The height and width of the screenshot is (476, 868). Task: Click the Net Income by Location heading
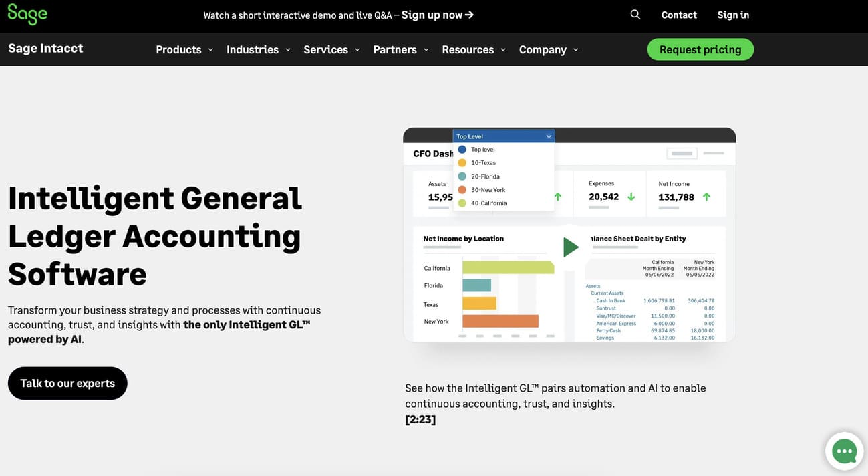(463, 238)
